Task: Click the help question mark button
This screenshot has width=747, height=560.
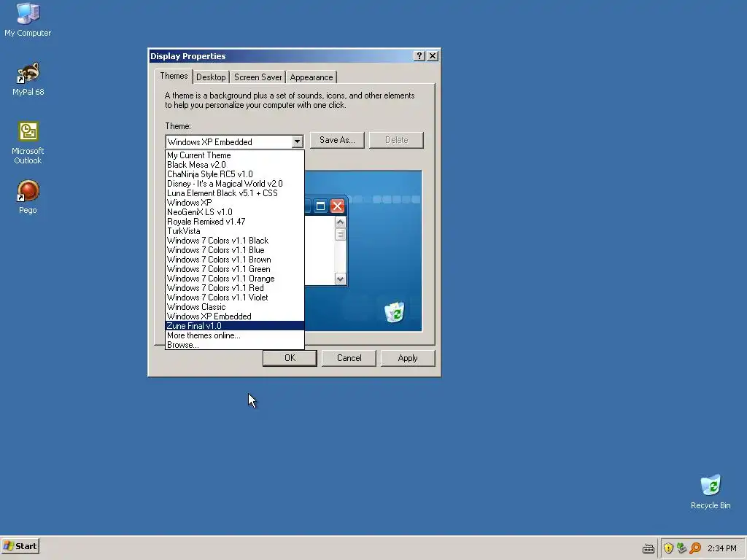Action: pos(419,55)
